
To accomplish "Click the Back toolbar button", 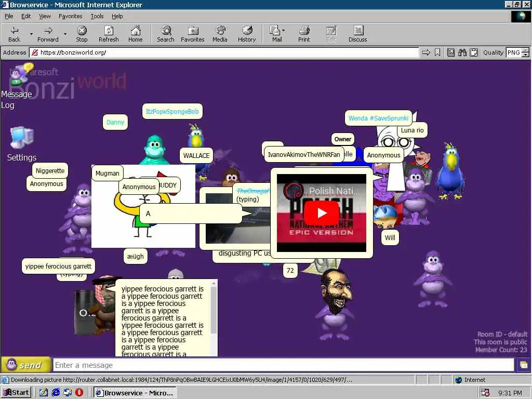I will coord(14,34).
